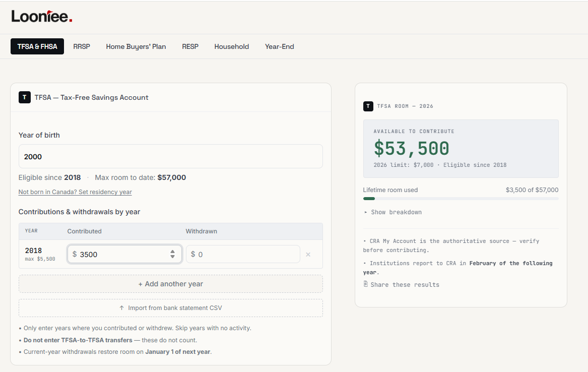Screen dimensions: 588x372
Task: Select the Household tab
Action: [x=231, y=46]
